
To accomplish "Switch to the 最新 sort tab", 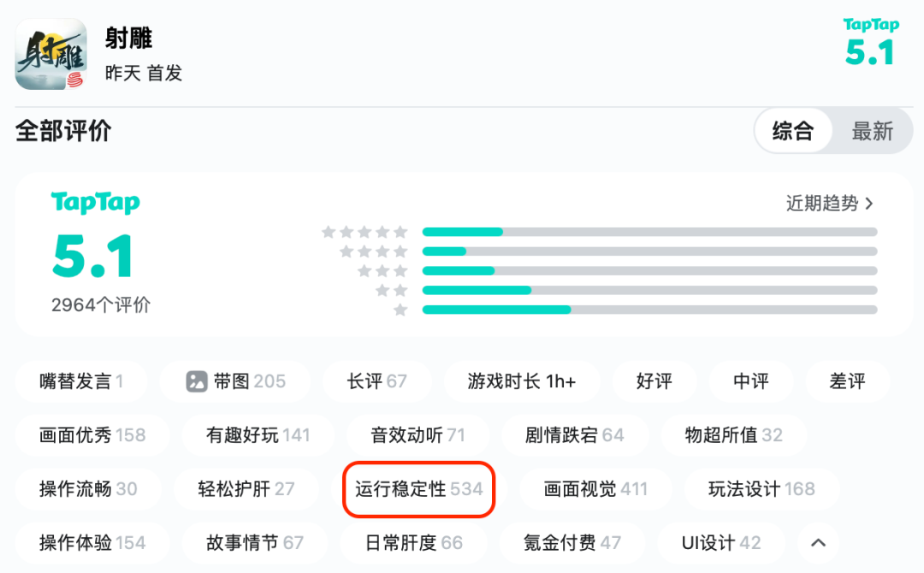I will (872, 132).
